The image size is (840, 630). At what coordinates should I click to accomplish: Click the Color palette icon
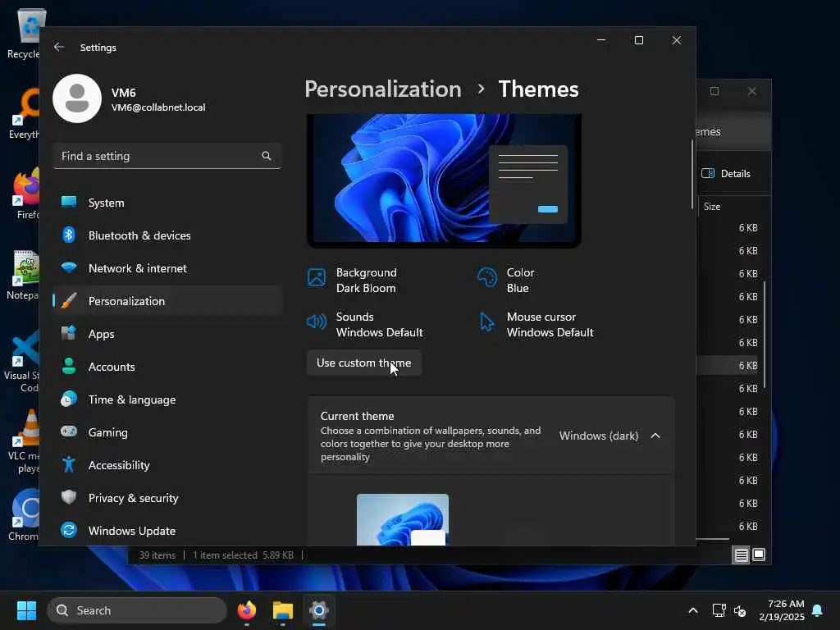coord(487,277)
